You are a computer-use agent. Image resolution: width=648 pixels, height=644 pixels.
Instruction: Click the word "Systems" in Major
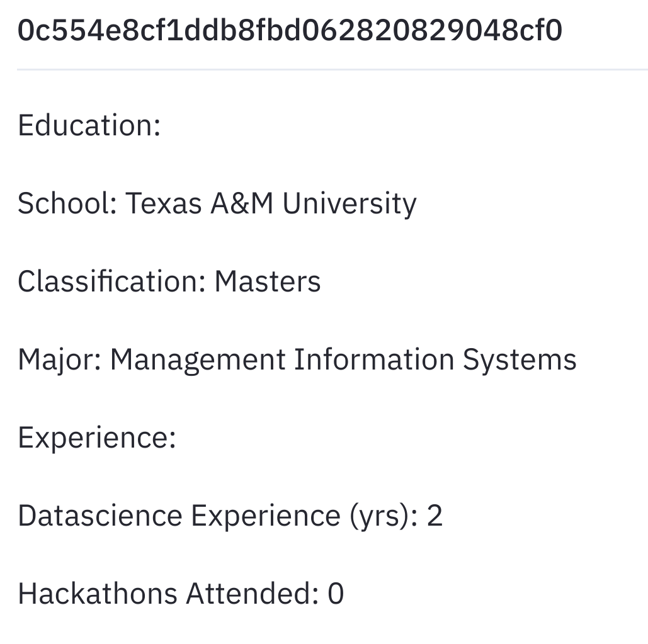520,359
